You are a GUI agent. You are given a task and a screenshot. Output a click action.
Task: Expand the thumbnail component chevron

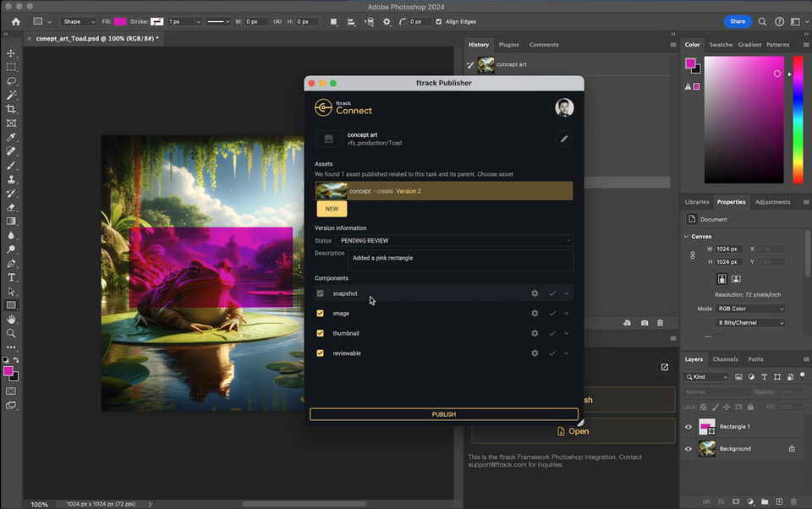[x=565, y=333]
